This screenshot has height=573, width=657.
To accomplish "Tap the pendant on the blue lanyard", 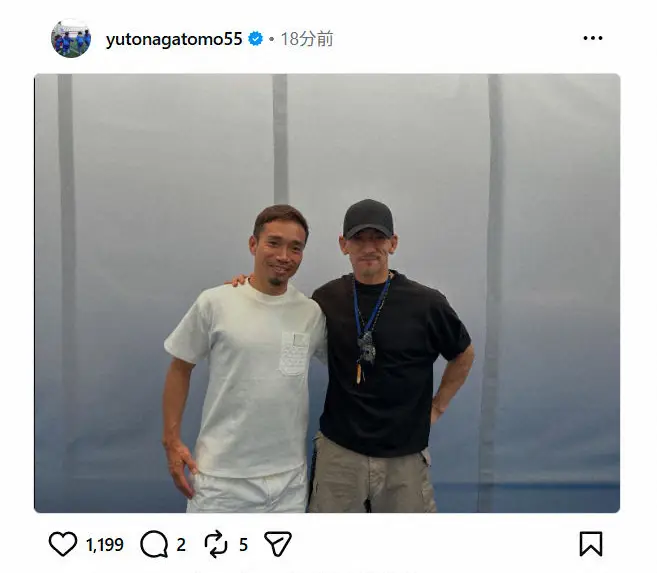I will [x=366, y=348].
